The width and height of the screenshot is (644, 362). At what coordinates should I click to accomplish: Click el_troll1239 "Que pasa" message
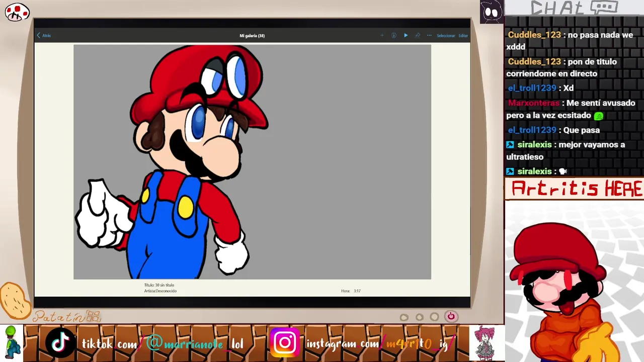(553, 130)
